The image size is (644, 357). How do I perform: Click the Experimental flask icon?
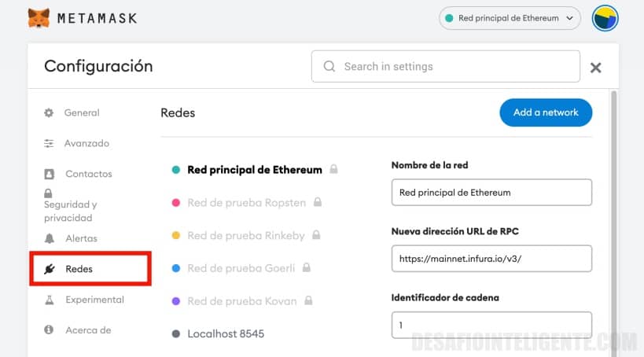50,300
